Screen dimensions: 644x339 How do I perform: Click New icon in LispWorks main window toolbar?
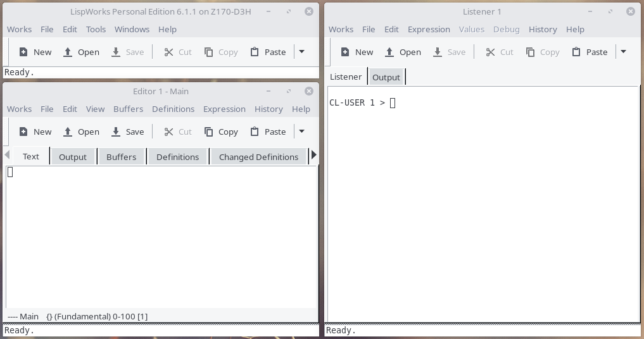pyautogui.click(x=23, y=52)
